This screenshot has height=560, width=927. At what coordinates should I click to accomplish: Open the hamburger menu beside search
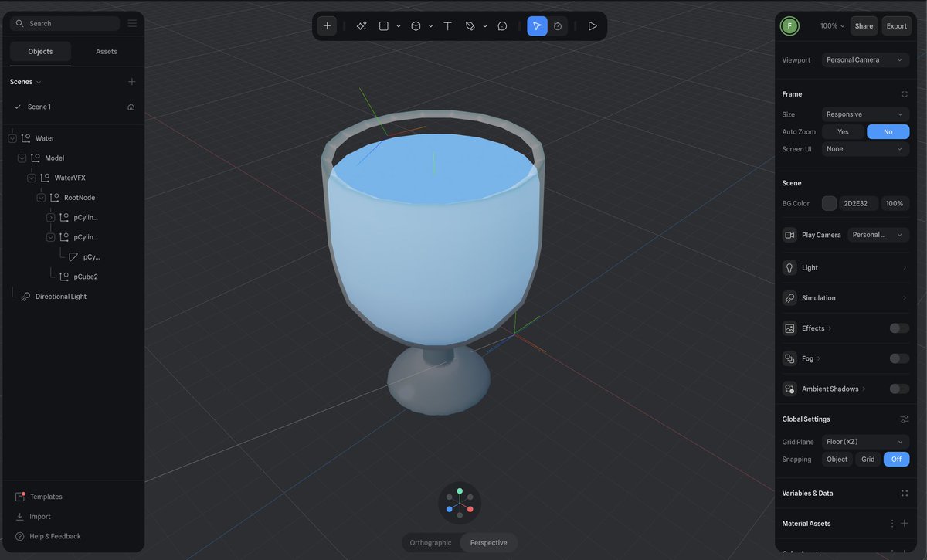click(x=132, y=23)
